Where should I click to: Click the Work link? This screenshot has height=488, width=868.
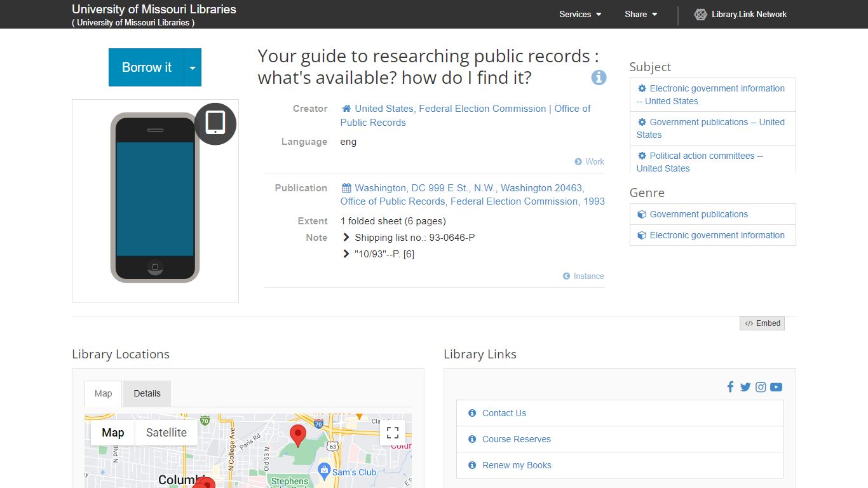click(595, 161)
